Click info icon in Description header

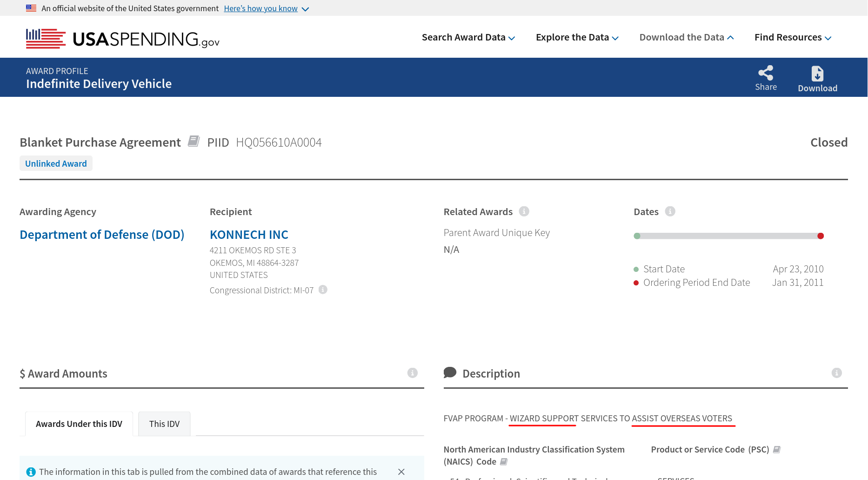[x=836, y=373]
